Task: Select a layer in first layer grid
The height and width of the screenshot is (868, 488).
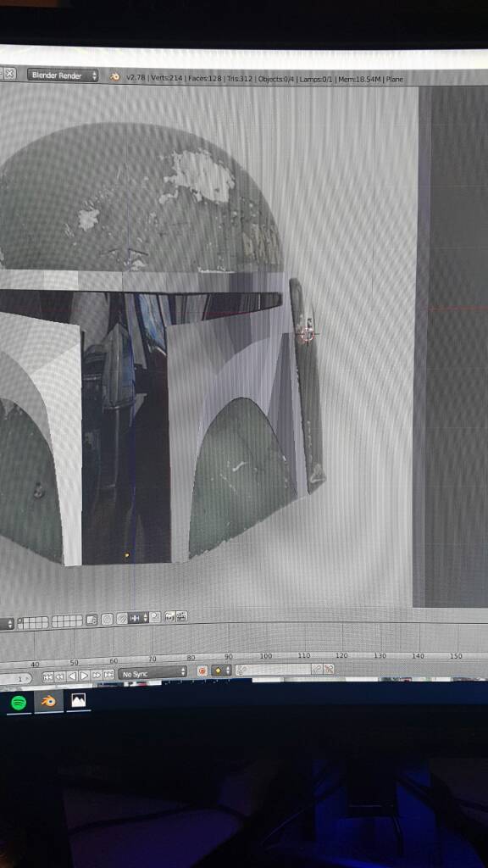Action: click(x=33, y=622)
